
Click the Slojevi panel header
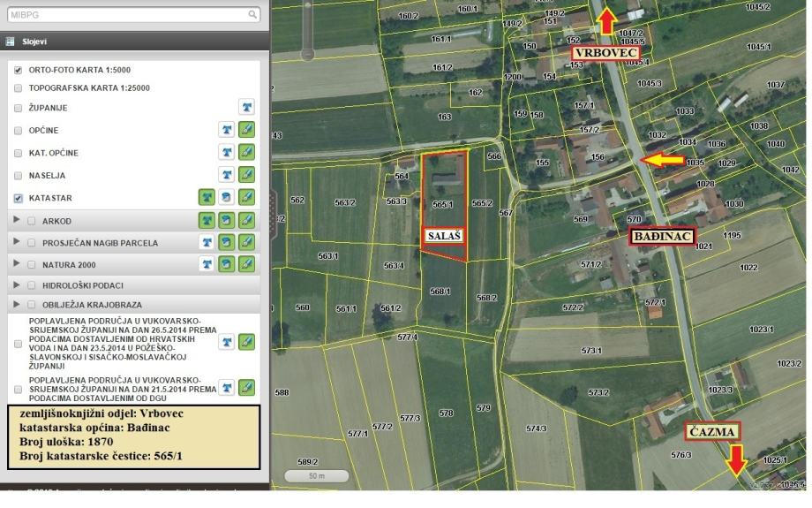tap(135, 42)
